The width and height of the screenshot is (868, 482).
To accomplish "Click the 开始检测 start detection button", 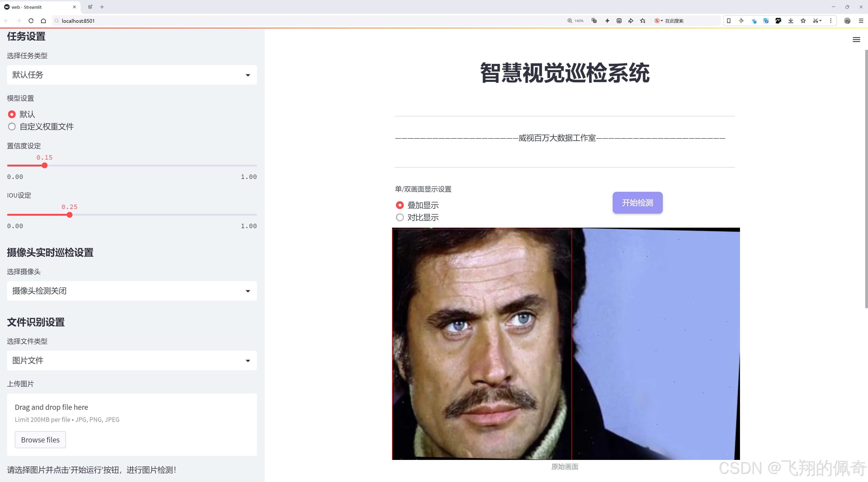I will 637,203.
